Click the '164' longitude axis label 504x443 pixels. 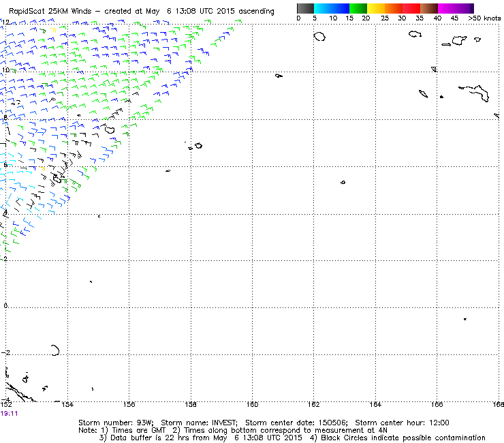pos(375,405)
